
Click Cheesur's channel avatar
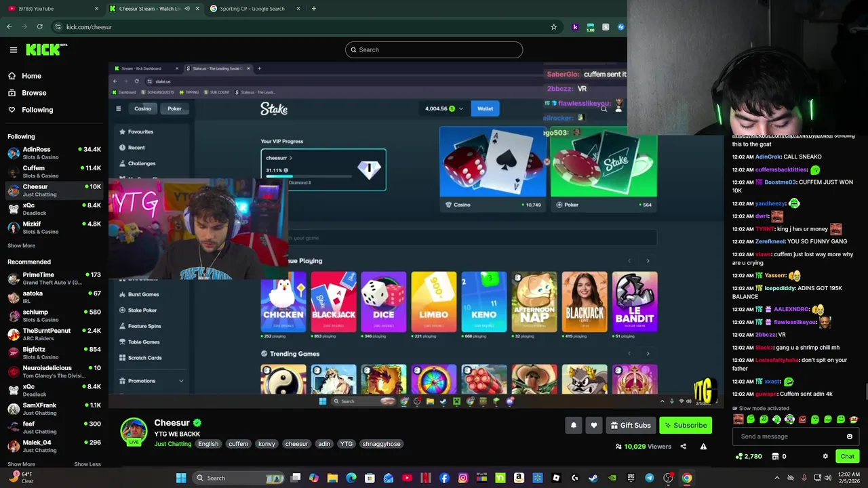coord(134,432)
